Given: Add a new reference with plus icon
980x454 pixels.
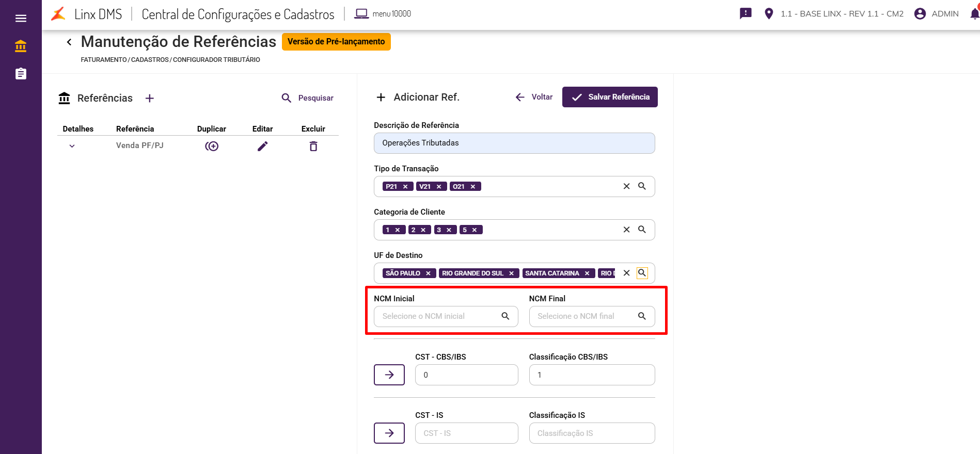Looking at the screenshot, I should click(x=150, y=98).
